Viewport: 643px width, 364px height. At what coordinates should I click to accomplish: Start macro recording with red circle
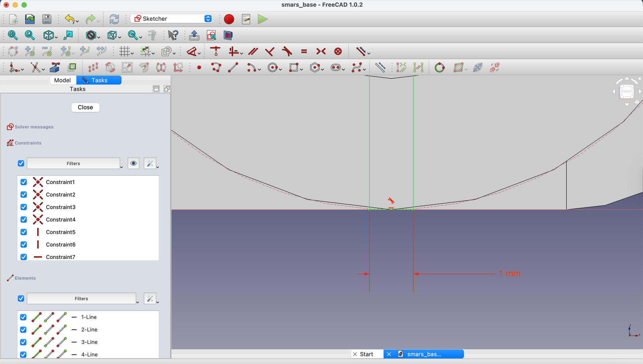229,19
